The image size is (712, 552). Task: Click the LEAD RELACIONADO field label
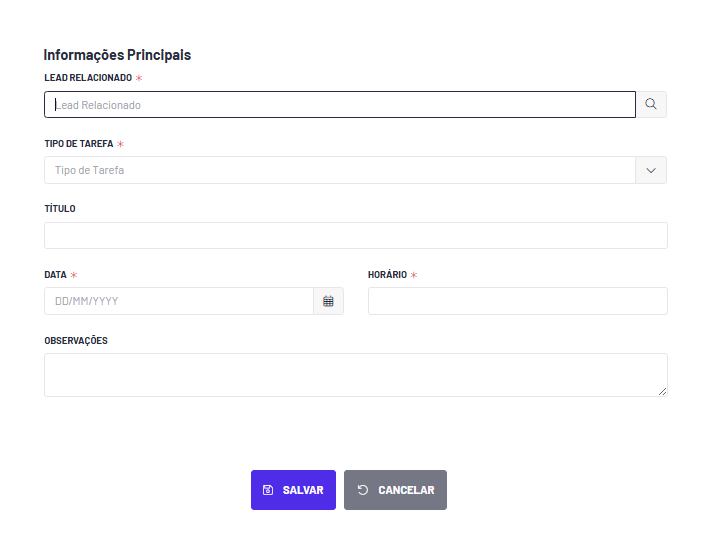tap(88, 78)
